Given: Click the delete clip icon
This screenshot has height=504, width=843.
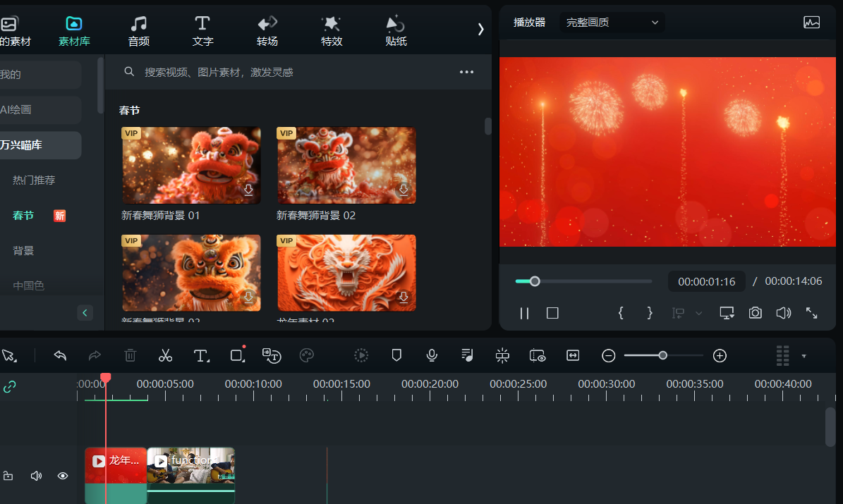Looking at the screenshot, I should pos(131,355).
